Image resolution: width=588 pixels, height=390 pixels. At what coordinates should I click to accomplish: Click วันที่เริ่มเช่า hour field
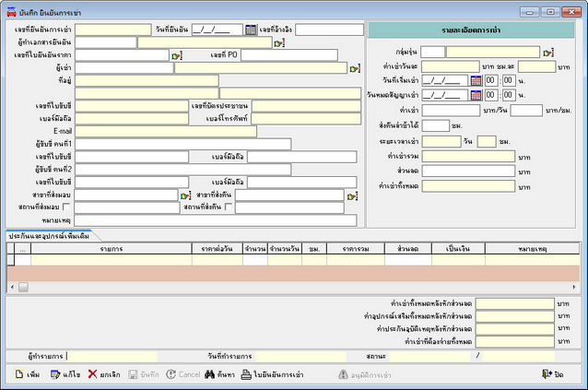tap(491, 80)
